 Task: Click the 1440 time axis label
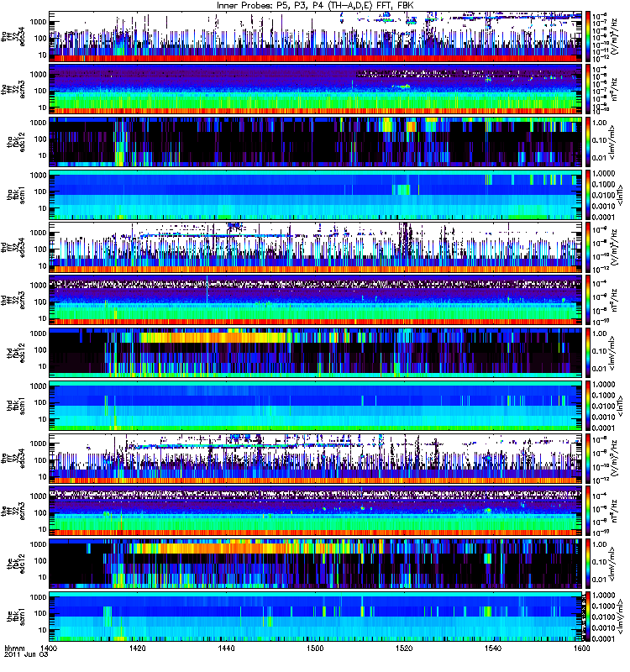tap(226, 648)
